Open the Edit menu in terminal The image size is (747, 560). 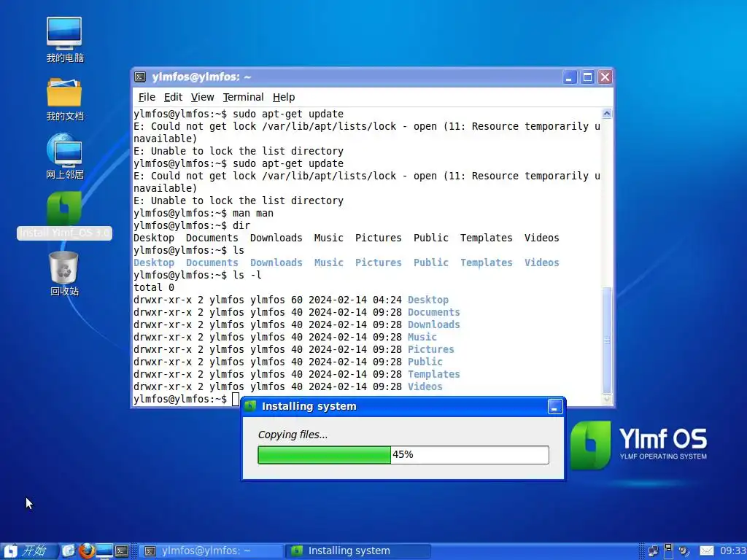click(173, 97)
